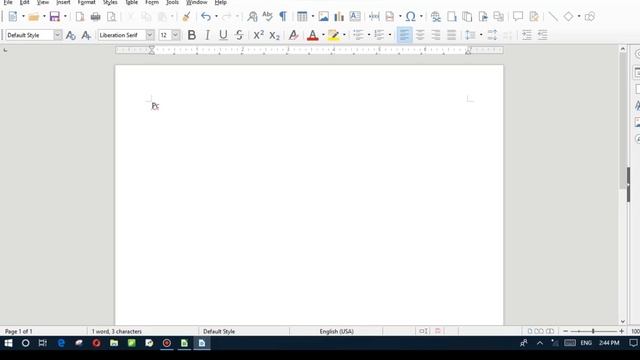Expand the undo history dropdown arrow
640x360 pixels.
point(216,16)
